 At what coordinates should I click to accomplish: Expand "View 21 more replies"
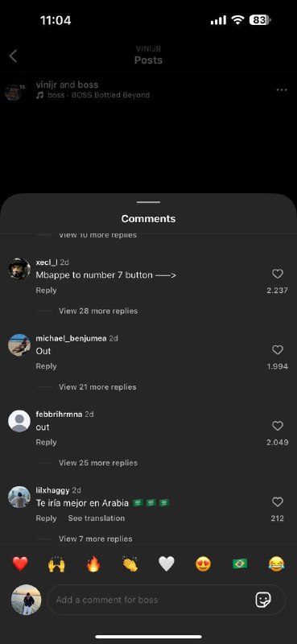coord(97,387)
